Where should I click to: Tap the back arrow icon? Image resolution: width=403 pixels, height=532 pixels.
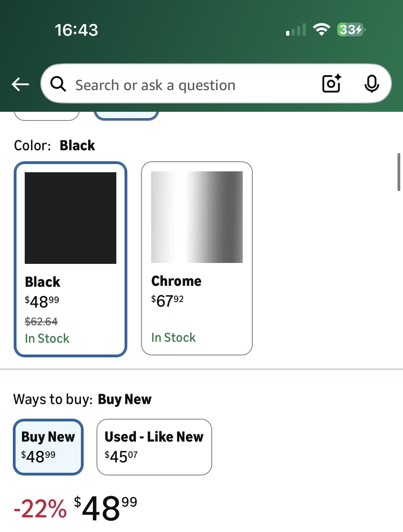[20, 84]
